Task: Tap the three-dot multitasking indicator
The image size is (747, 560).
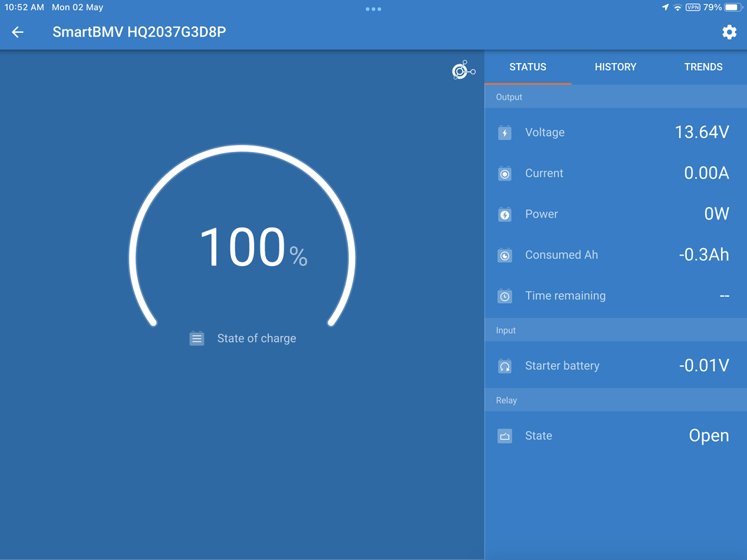Action: click(373, 9)
